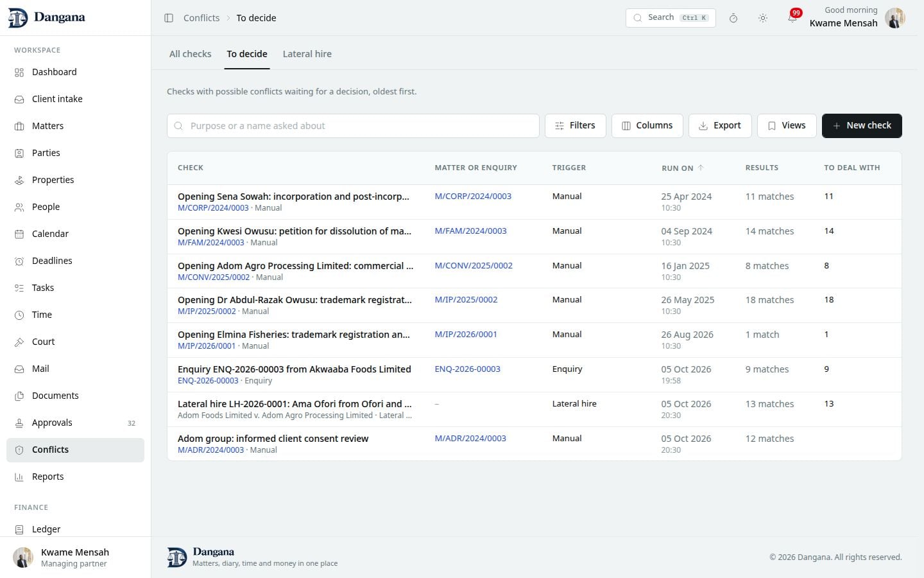This screenshot has height=578, width=924.
Task: Open Court section gavel icon
Action: [19, 342]
